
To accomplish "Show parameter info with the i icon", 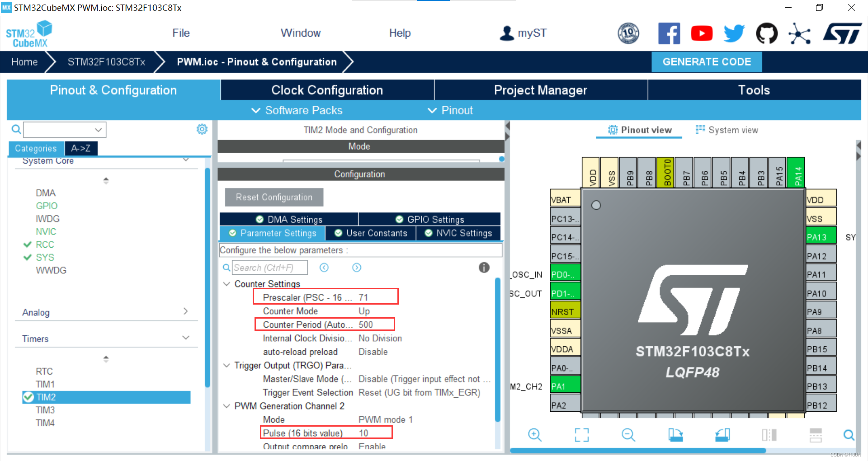I will [484, 268].
